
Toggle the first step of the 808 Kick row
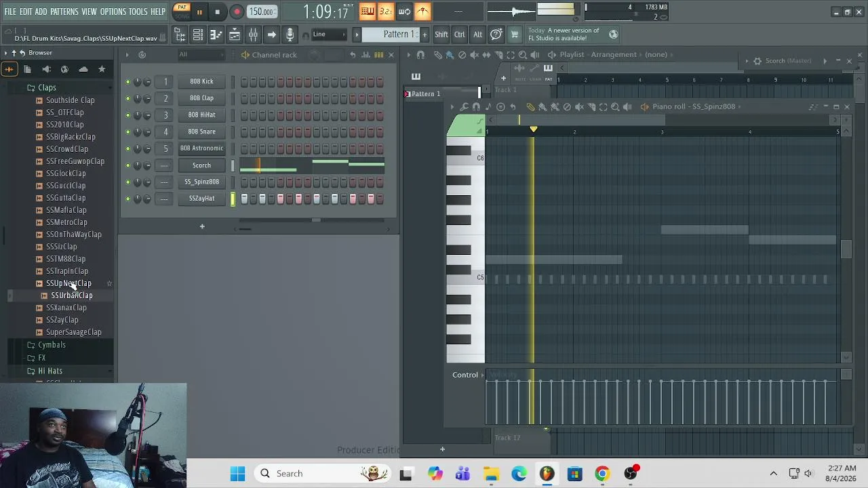(244, 82)
